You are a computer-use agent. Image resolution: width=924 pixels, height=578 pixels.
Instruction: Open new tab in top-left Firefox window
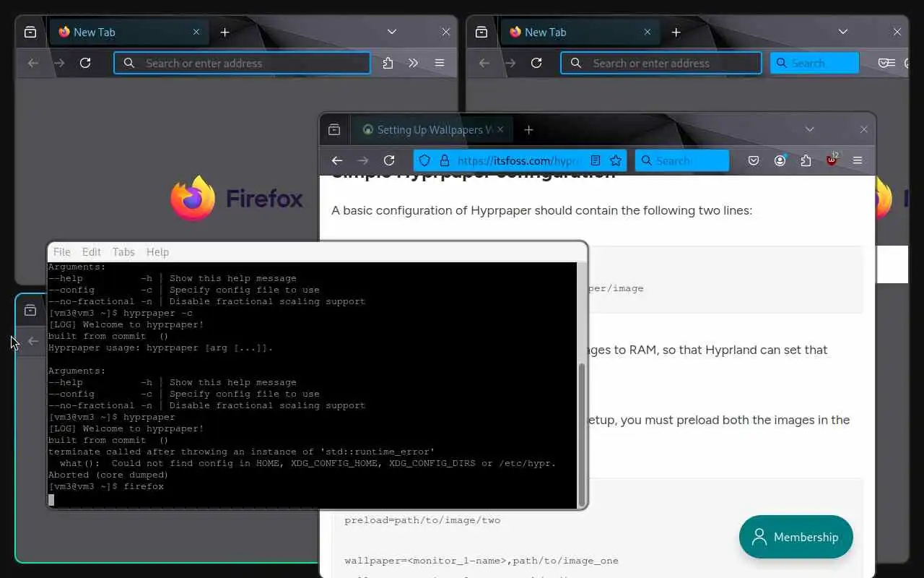(x=225, y=32)
